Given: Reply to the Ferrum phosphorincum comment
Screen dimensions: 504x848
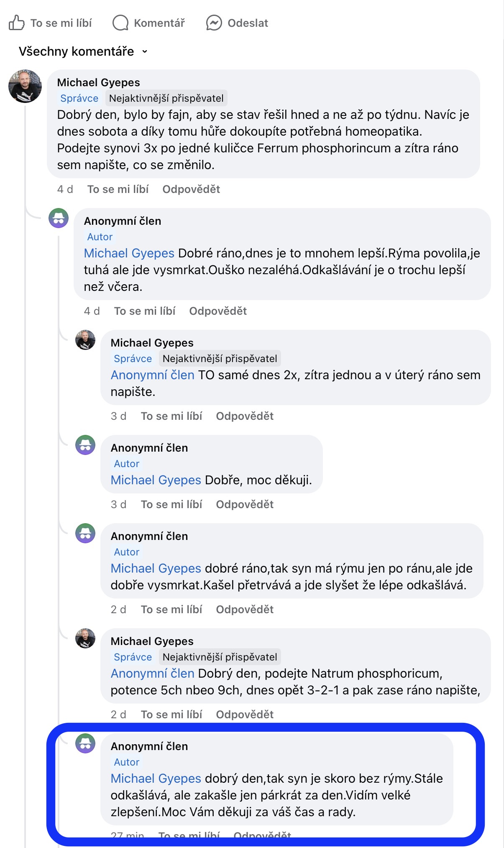Looking at the screenshot, I should 191,189.
